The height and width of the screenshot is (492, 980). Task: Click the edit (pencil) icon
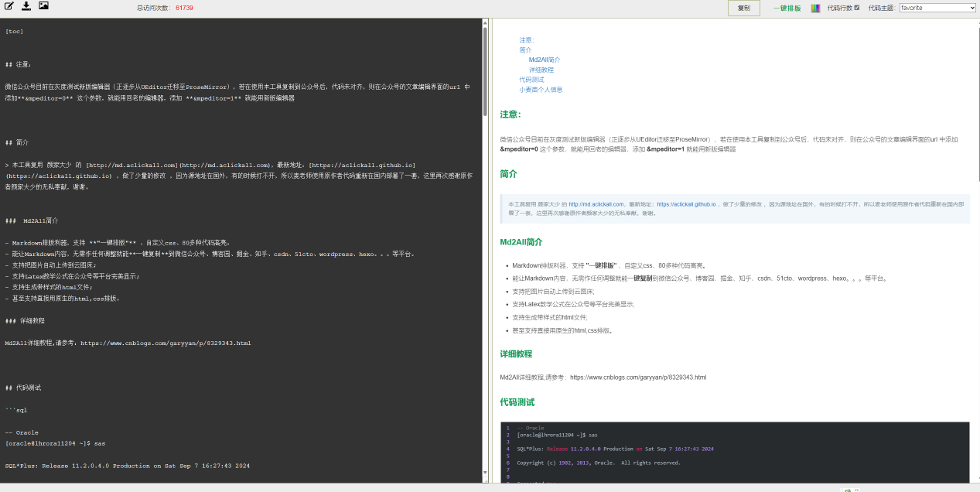click(9, 6)
